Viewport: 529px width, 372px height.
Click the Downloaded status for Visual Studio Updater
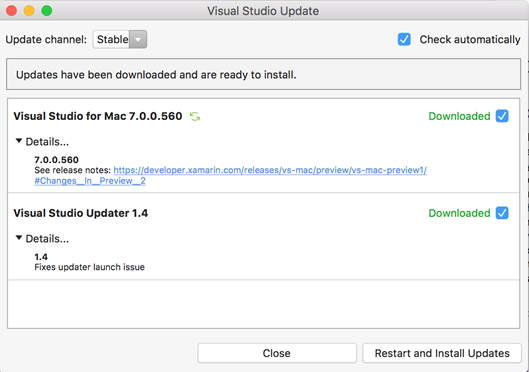point(459,213)
